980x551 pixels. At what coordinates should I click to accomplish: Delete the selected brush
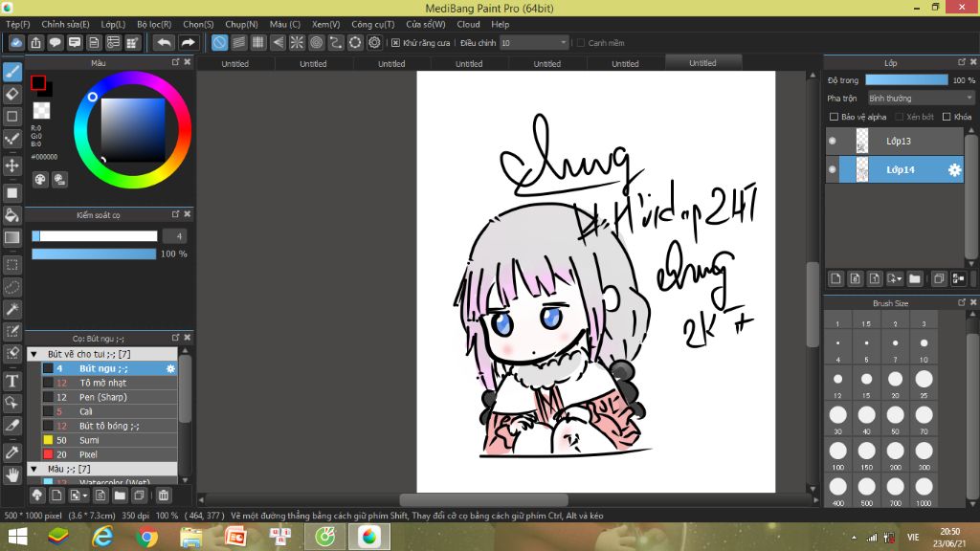[x=163, y=496]
